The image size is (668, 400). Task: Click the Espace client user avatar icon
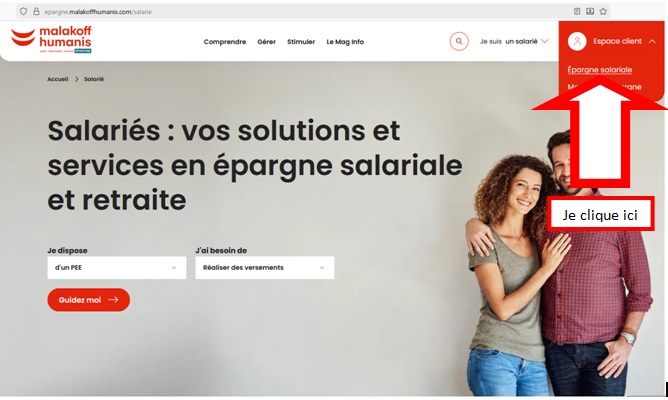point(577,41)
